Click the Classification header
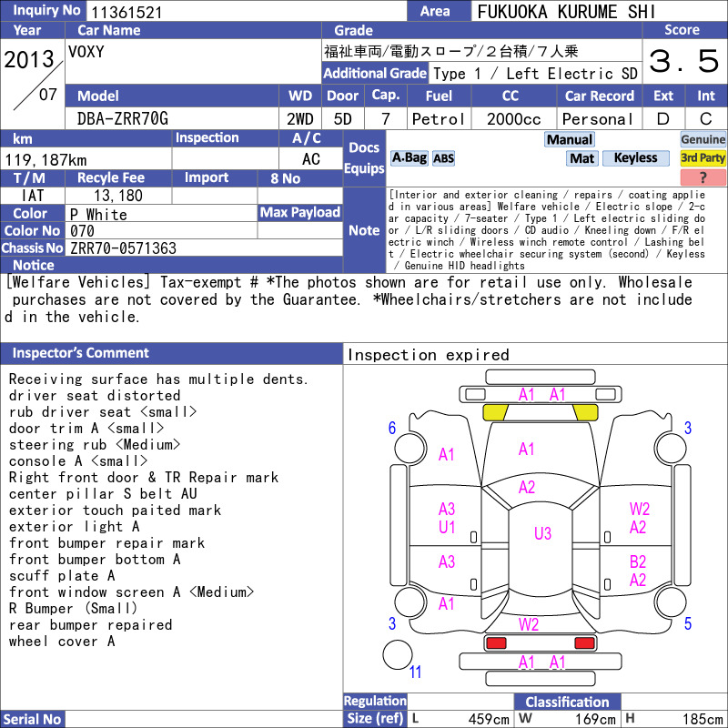The image size is (728, 728). 567,702
